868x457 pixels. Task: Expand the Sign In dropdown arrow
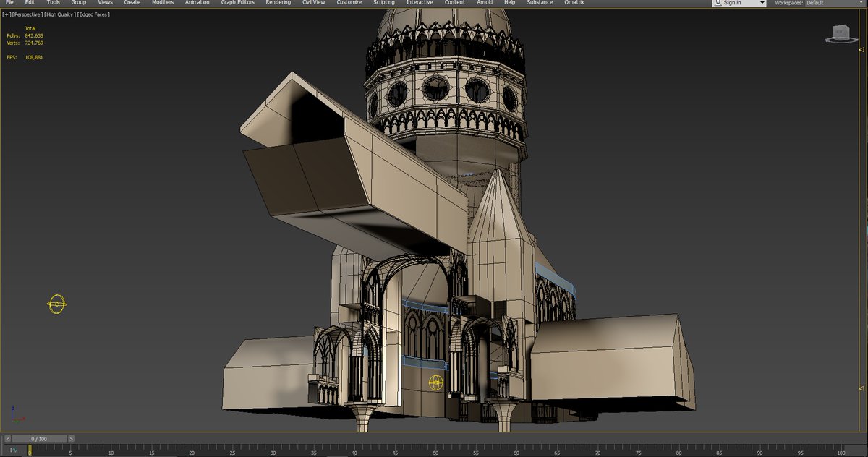point(762,3)
